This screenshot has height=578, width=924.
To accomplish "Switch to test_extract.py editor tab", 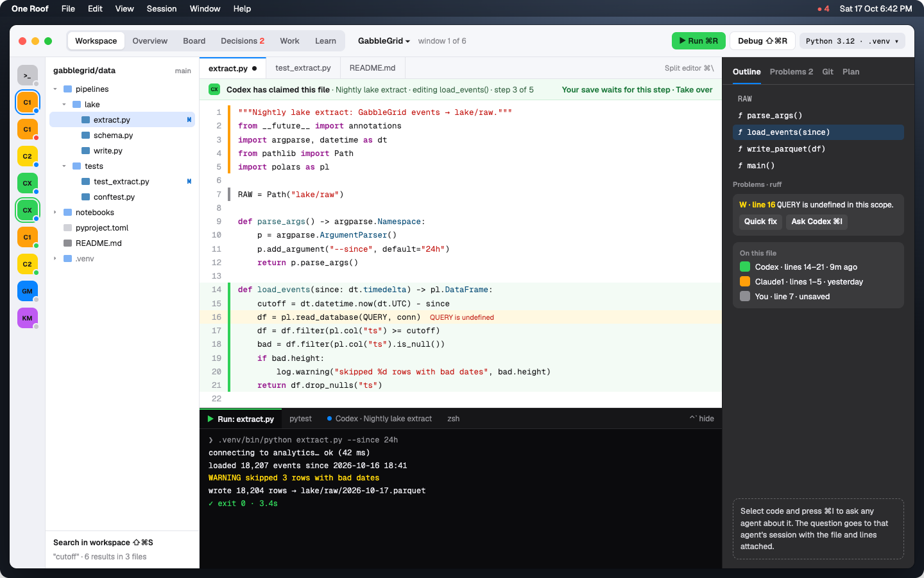I will point(303,68).
